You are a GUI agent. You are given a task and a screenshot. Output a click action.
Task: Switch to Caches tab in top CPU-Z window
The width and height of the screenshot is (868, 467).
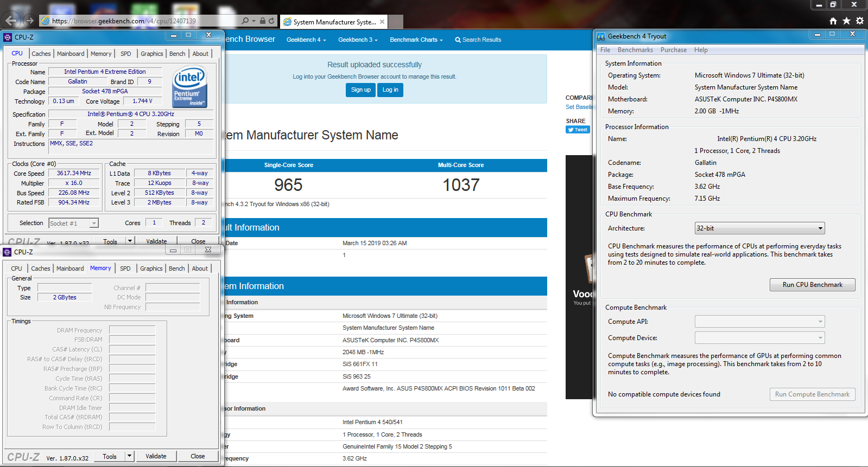tap(41, 54)
